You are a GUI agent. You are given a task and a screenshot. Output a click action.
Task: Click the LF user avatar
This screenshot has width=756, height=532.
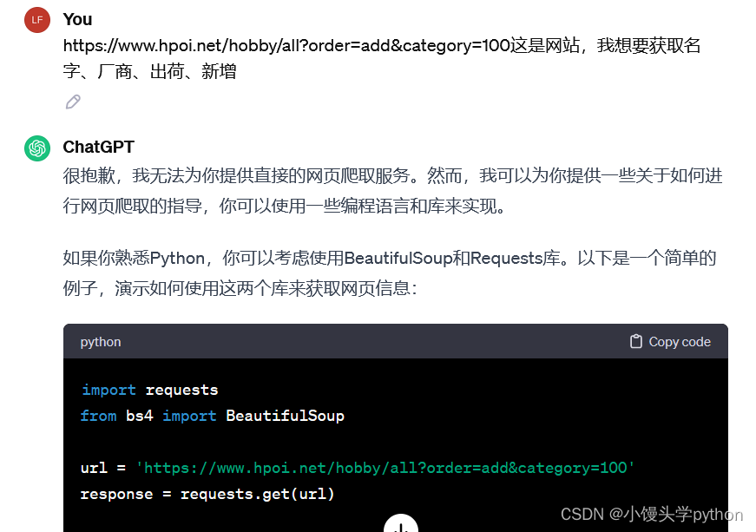pos(37,20)
